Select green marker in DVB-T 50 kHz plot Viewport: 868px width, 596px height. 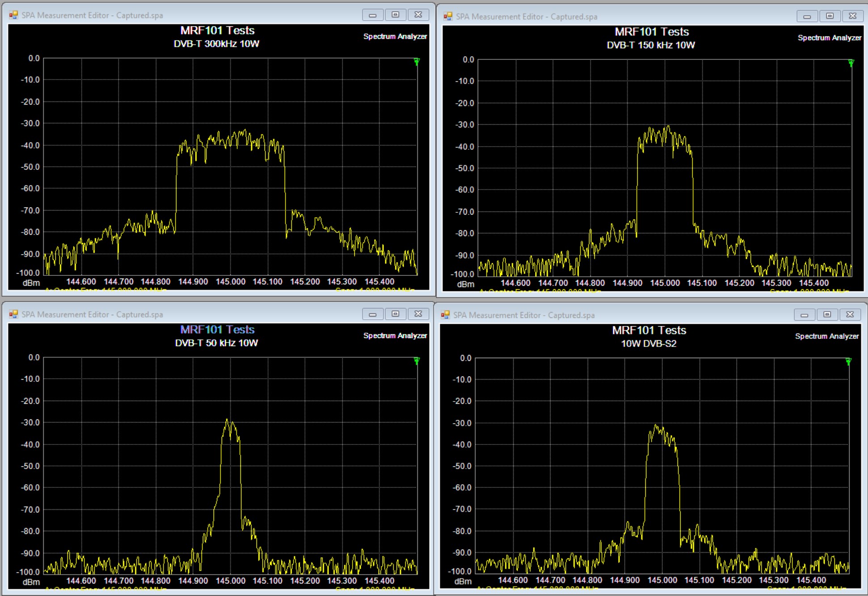tap(417, 361)
